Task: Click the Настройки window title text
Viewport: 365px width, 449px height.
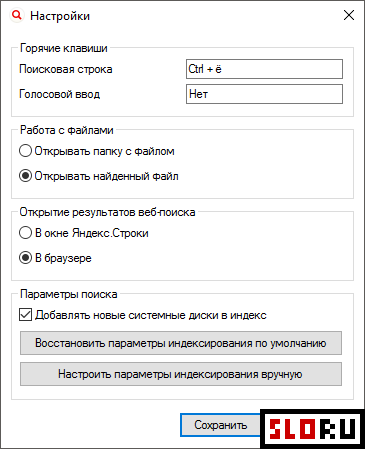Action: point(60,16)
